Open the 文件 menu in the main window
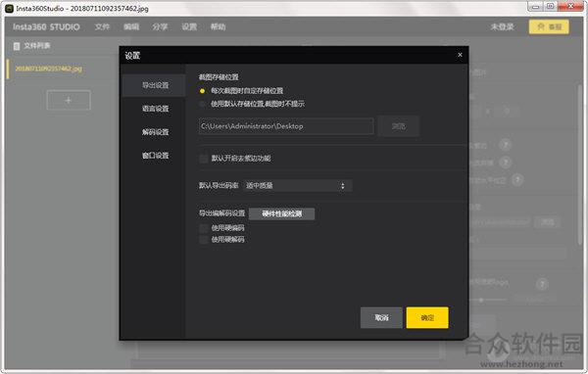Viewport: 588px width, 374px height. tap(102, 27)
